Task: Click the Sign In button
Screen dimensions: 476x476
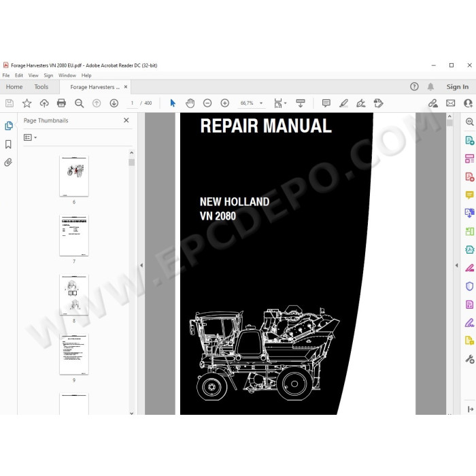Action: tap(458, 87)
